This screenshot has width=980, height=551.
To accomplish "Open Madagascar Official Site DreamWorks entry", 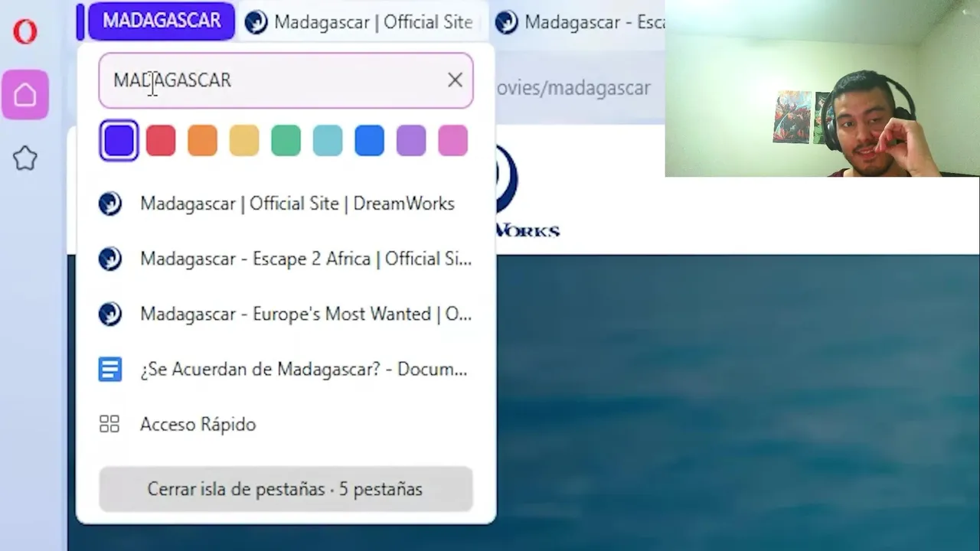I will click(x=286, y=204).
